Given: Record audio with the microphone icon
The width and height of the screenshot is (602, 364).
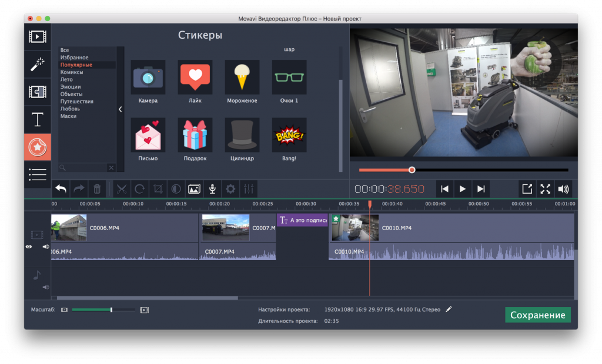Looking at the screenshot, I should pyautogui.click(x=212, y=188).
